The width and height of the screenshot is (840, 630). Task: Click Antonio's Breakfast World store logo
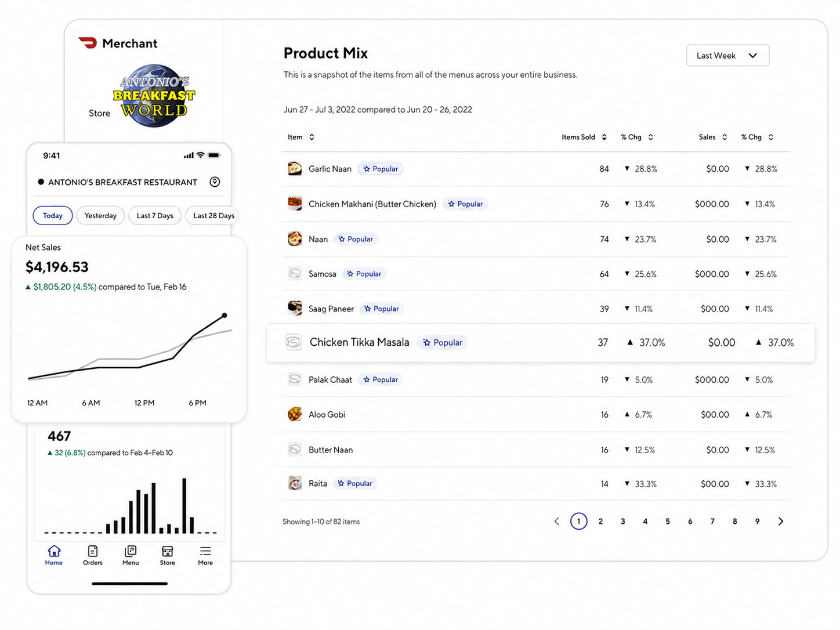[154, 96]
